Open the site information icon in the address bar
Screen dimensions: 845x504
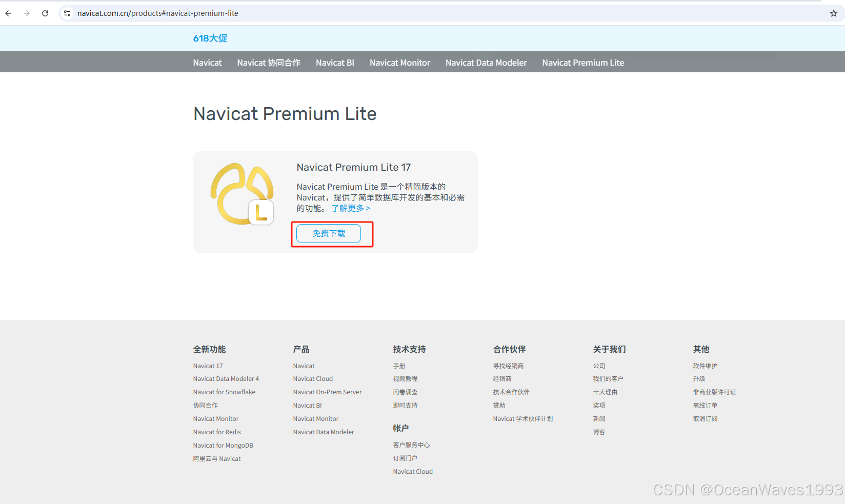click(67, 13)
